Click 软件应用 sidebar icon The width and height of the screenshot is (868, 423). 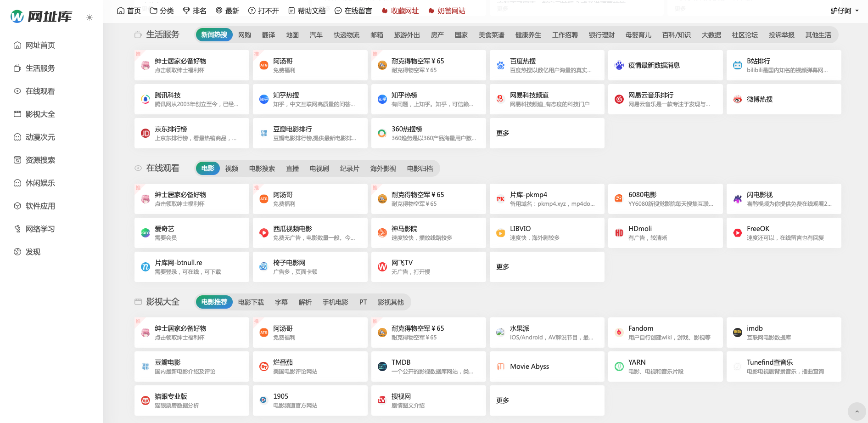pos(17,206)
